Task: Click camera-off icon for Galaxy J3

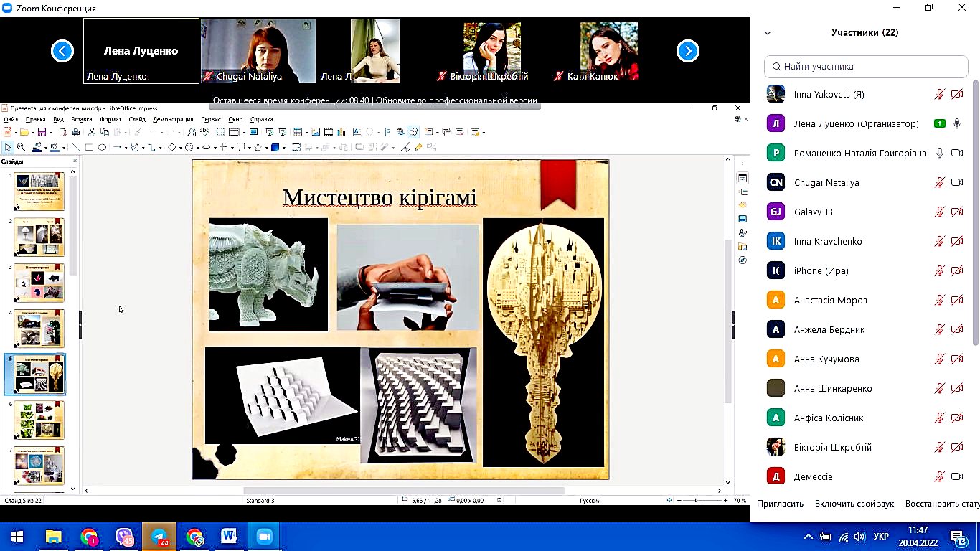Action: click(957, 212)
